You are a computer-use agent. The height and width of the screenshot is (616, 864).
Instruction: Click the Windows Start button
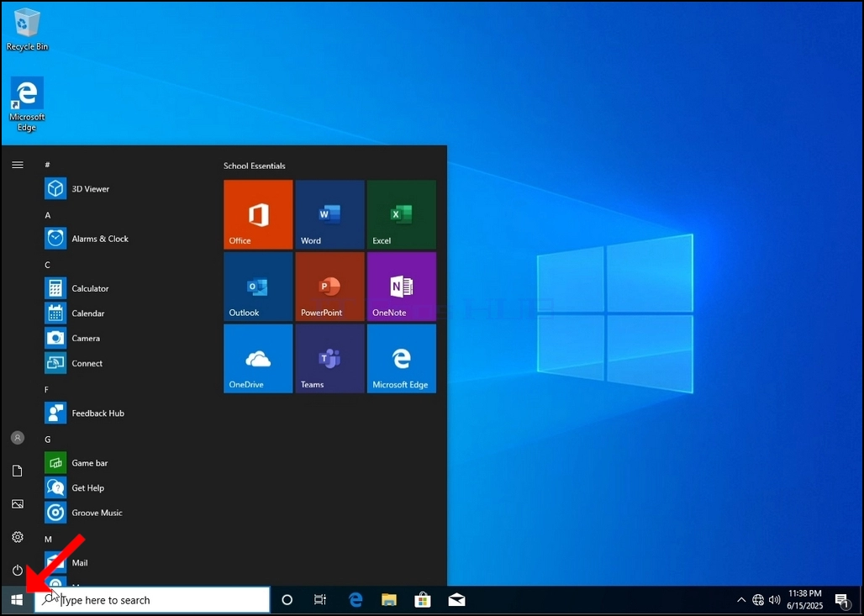pyautogui.click(x=17, y=600)
